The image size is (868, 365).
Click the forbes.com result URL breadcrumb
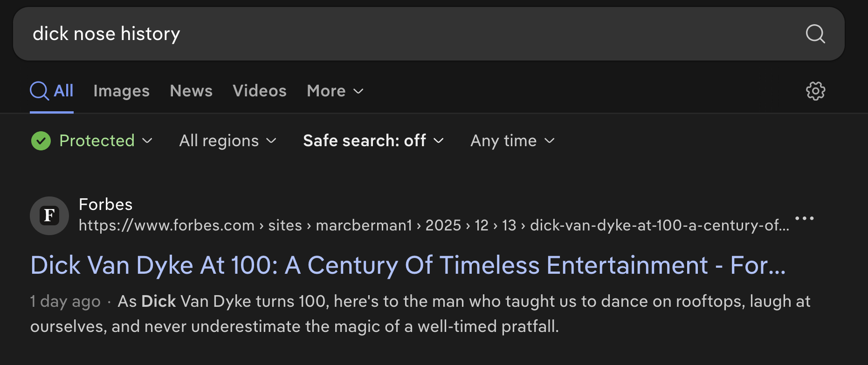click(x=434, y=225)
